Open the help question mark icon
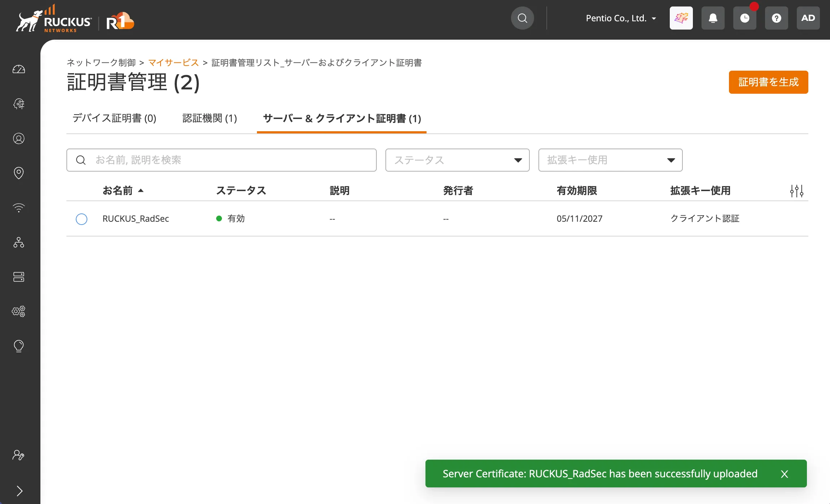 coord(776,18)
